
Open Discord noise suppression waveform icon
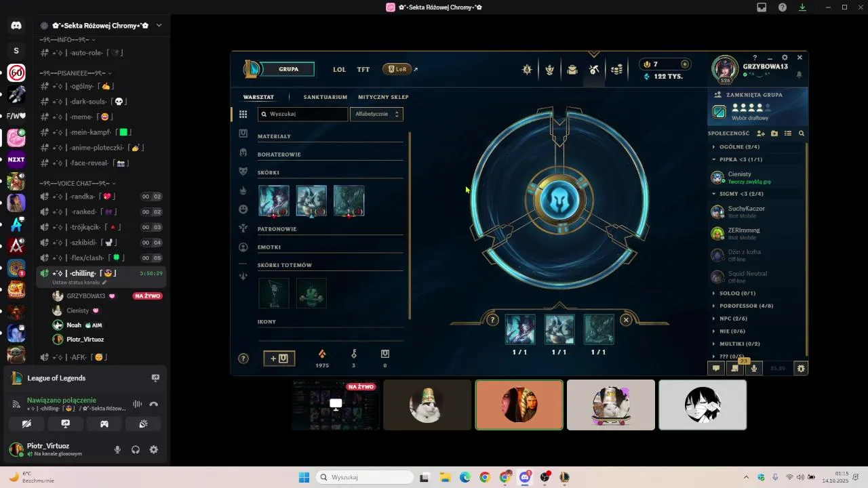point(137,404)
